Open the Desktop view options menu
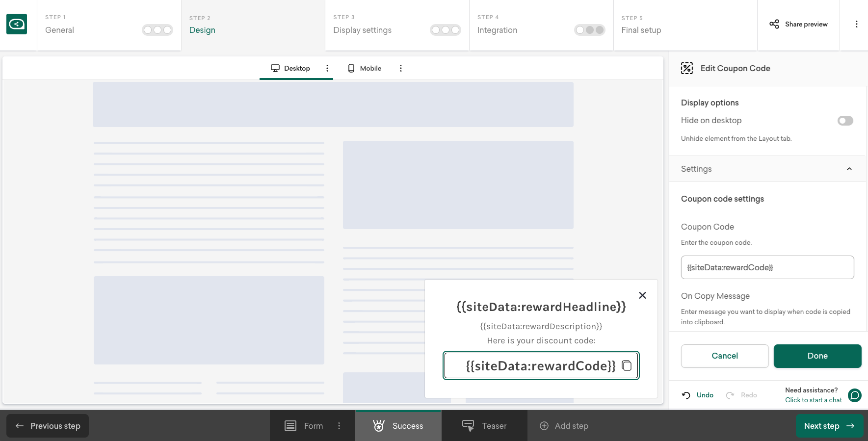The image size is (868, 441). pos(327,68)
